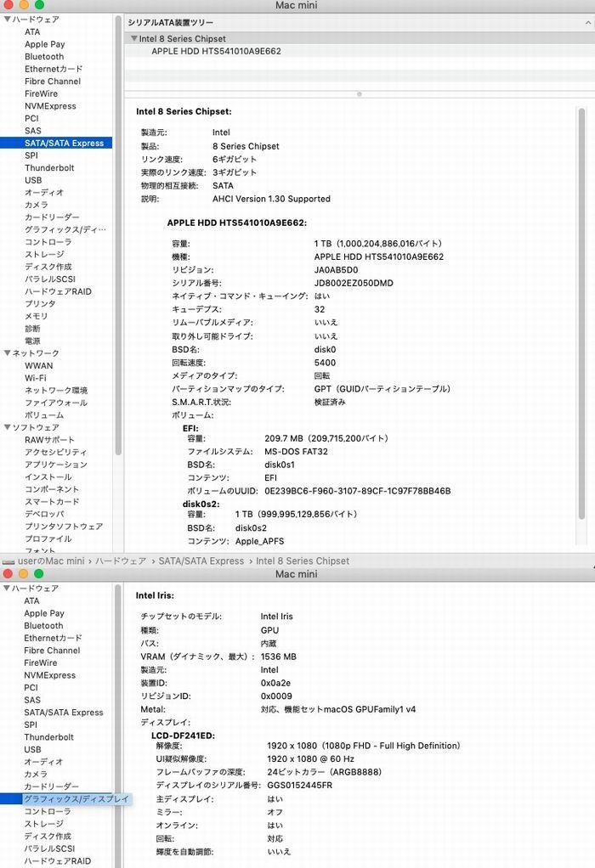Viewport: 595px width, 868px height.
Task: Click ハードウェア in bottom path bar
Action: (x=121, y=561)
